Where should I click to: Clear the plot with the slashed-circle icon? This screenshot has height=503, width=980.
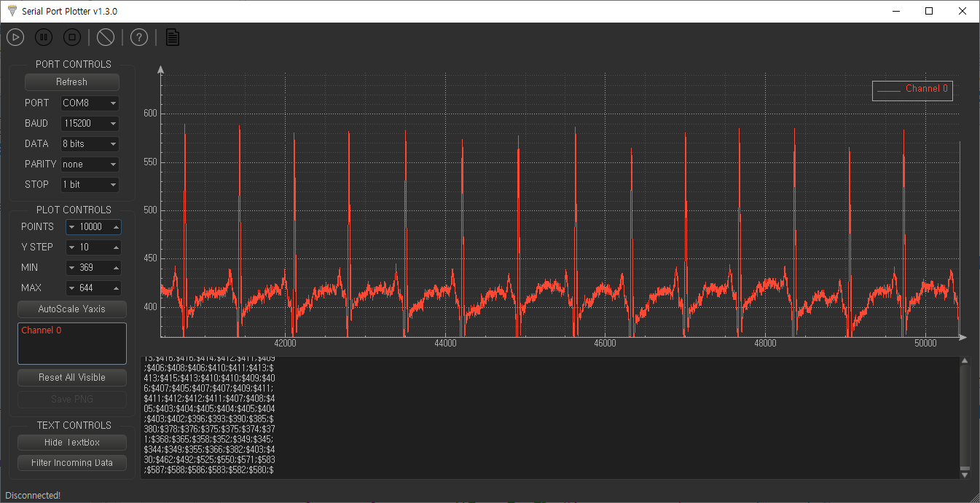coord(106,37)
